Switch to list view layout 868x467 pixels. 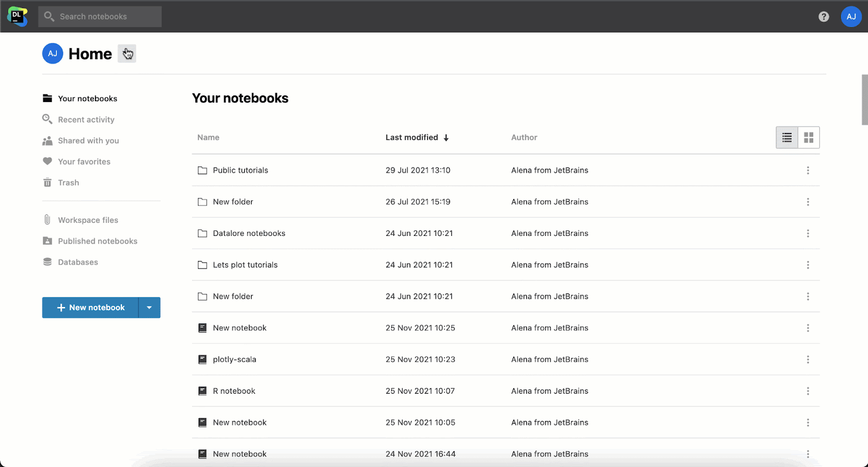point(787,138)
